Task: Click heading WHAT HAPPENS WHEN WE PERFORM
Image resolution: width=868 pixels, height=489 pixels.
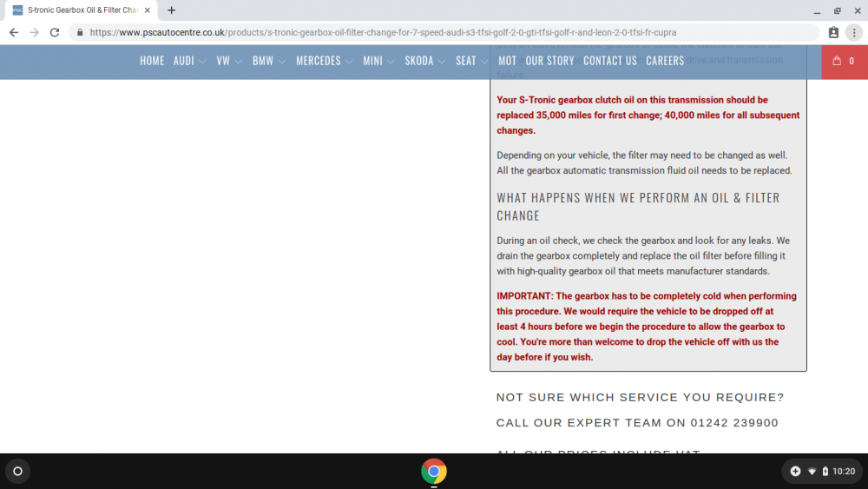Action: [x=638, y=206]
